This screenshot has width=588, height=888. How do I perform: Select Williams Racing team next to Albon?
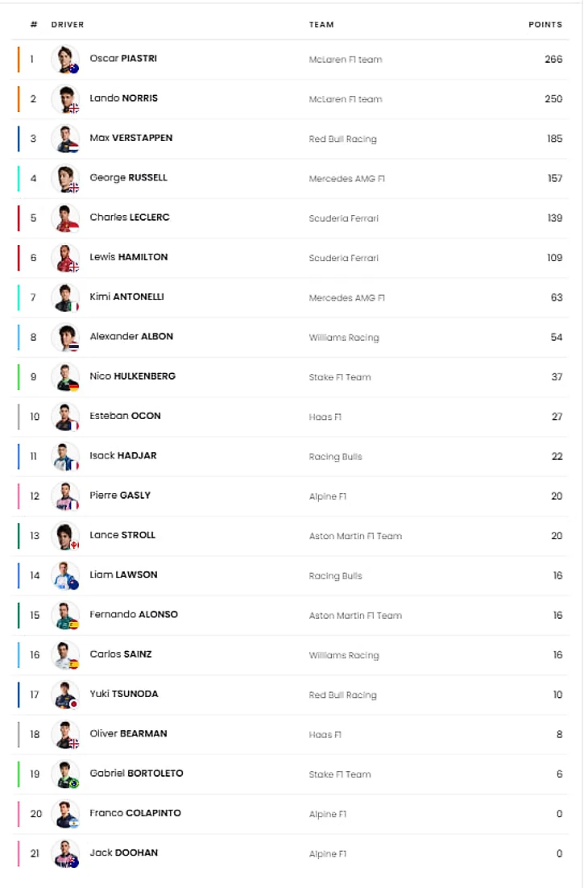344,338
